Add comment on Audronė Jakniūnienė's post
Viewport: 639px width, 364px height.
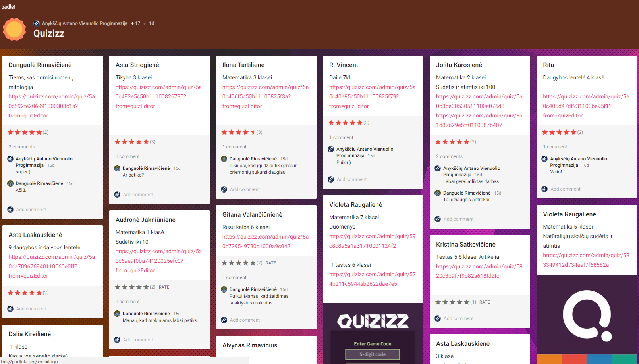coord(138,340)
